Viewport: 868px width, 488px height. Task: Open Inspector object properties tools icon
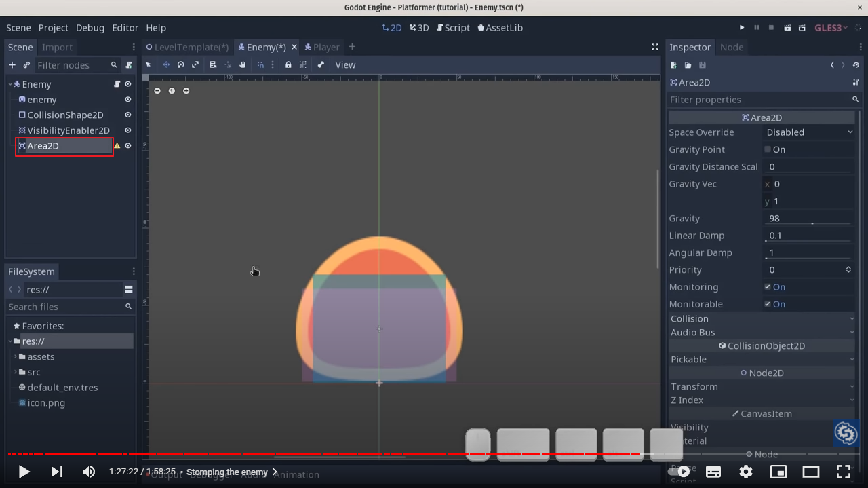pyautogui.click(x=856, y=82)
